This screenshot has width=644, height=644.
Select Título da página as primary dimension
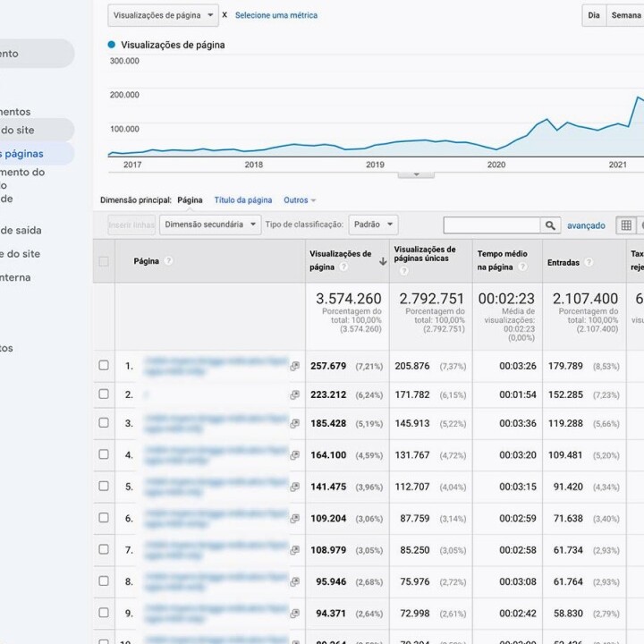pyautogui.click(x=243, y=200)
